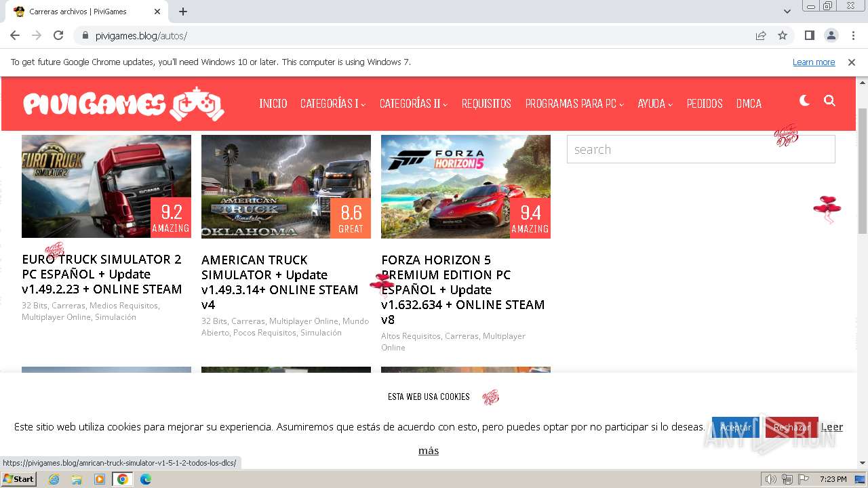Open Chrome three-dot menu
The height and width of the screenshot is (488, 868).
853,35
